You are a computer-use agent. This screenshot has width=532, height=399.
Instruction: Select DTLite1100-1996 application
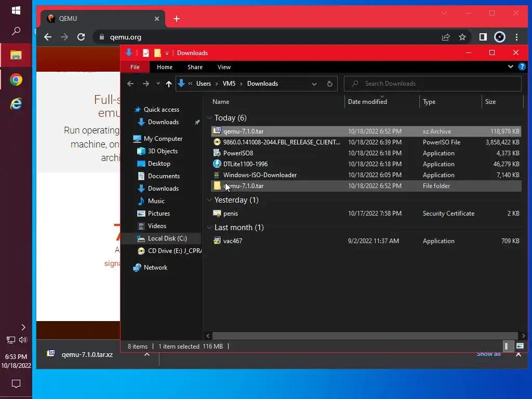tap(366, 164)
